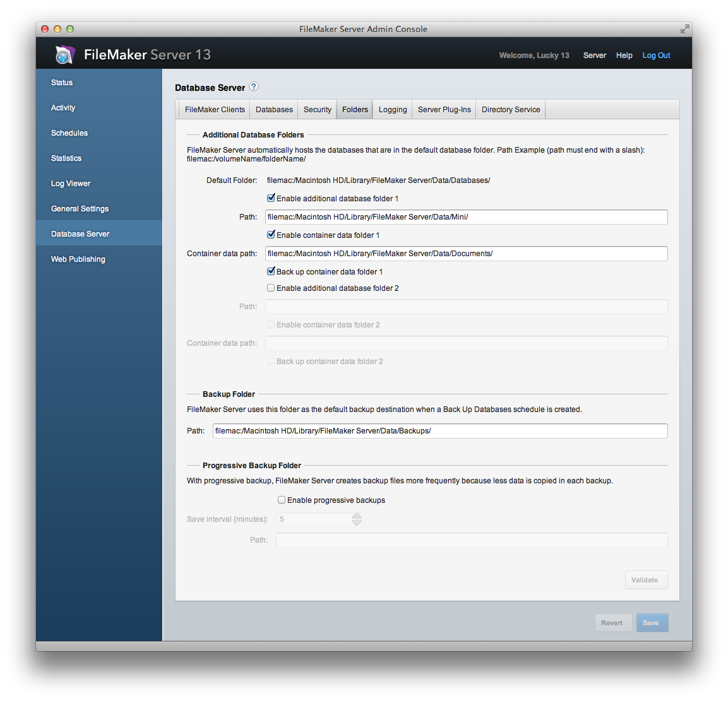
Task: Uncheck Enable container data folder 1
Action: point(271,234)
